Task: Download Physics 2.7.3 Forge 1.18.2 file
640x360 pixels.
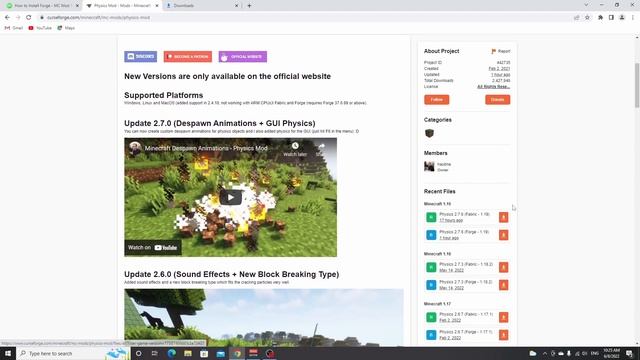Action: (503, 285)
